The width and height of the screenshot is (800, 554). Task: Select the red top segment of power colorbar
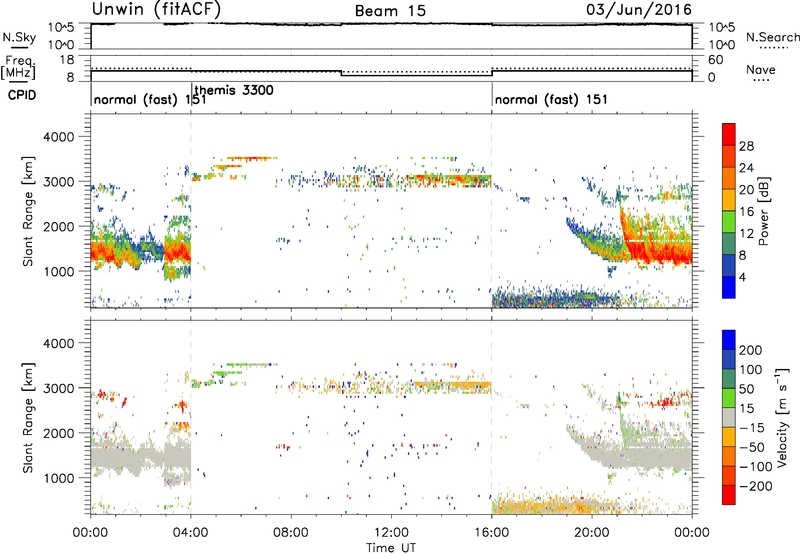point(729,134)
